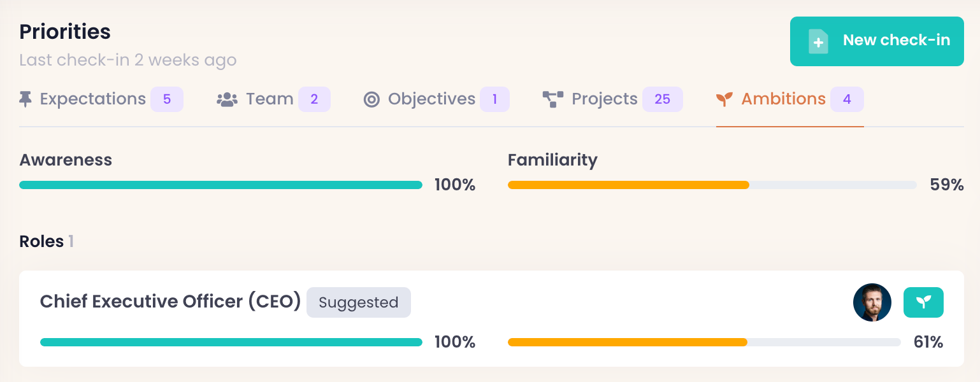Click the people icon beside Team
Screen dimensions: 980x382
227,99
